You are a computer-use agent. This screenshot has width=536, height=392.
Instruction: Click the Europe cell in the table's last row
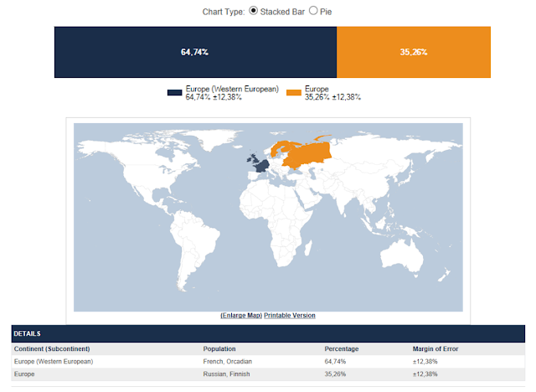click(x=24, y=374)
